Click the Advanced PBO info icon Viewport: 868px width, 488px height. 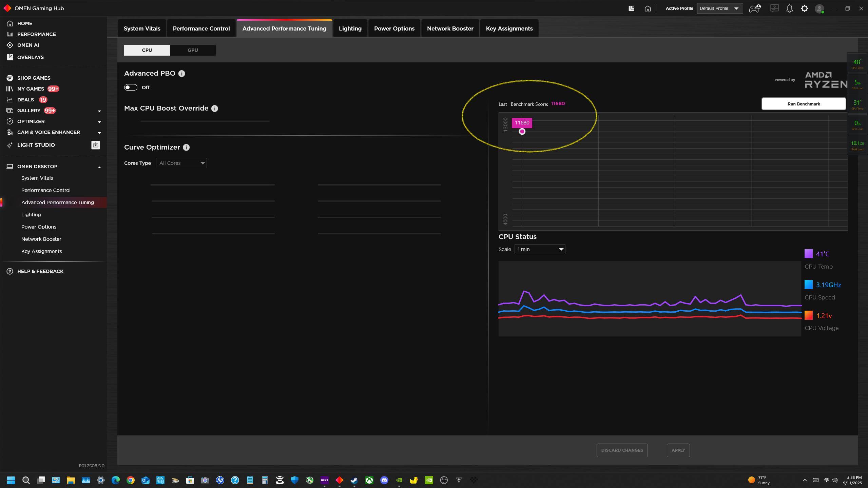tap(181, 74)
